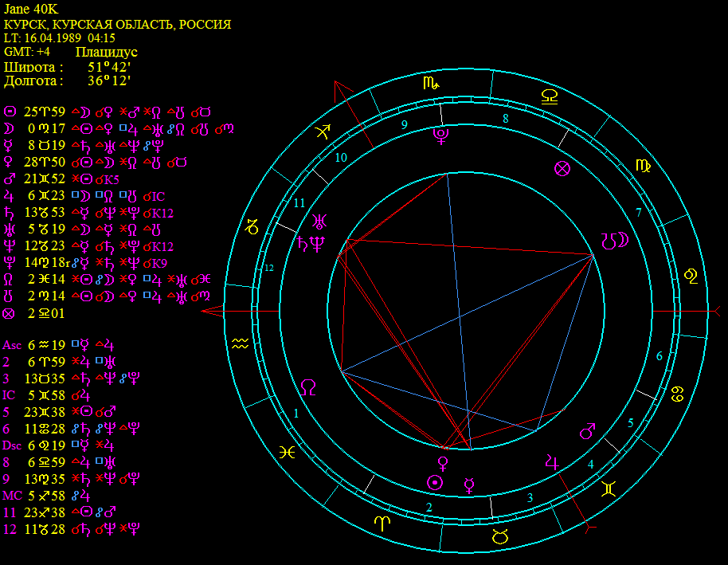The width and height of the screenshot is (728, 565).
Task: Select the Leo sign on the outer ring
Action: [691, 276]
